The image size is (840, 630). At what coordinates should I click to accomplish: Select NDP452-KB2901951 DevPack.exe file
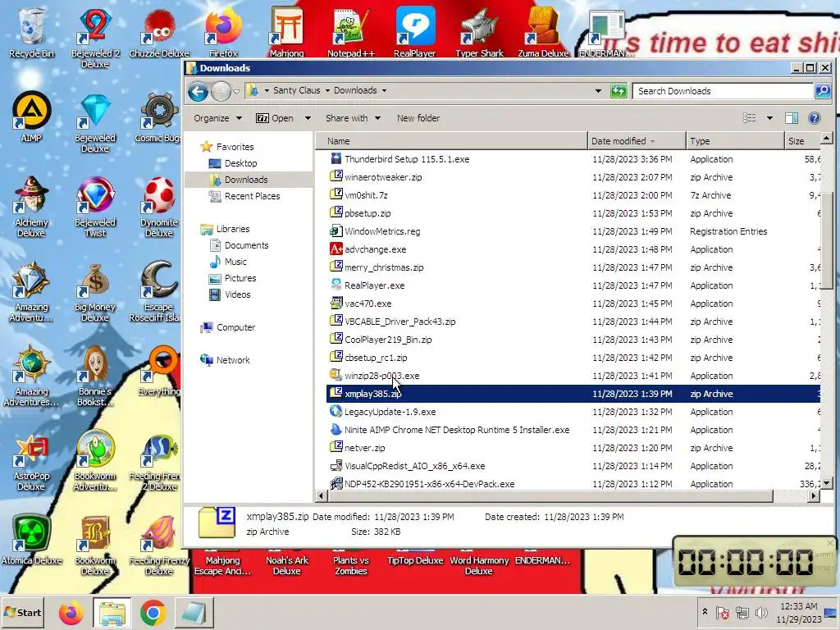tap(429, 484)
